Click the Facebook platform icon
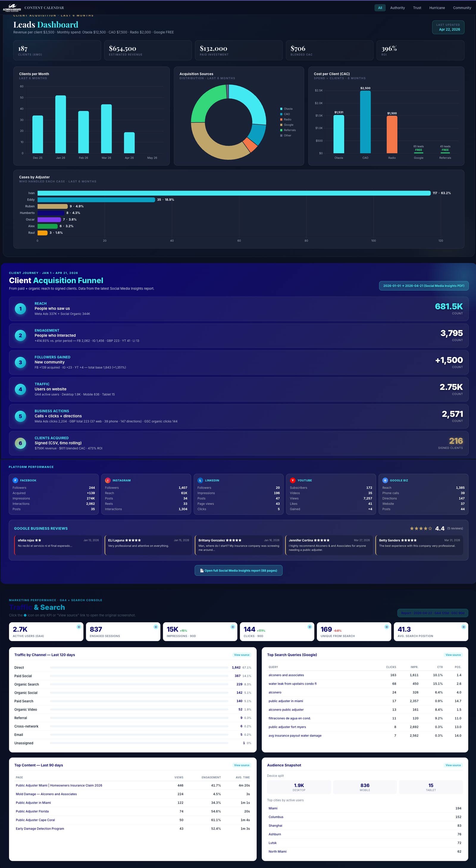The width and height of the screenshot is (476, 868). click(x=15, y=481)
